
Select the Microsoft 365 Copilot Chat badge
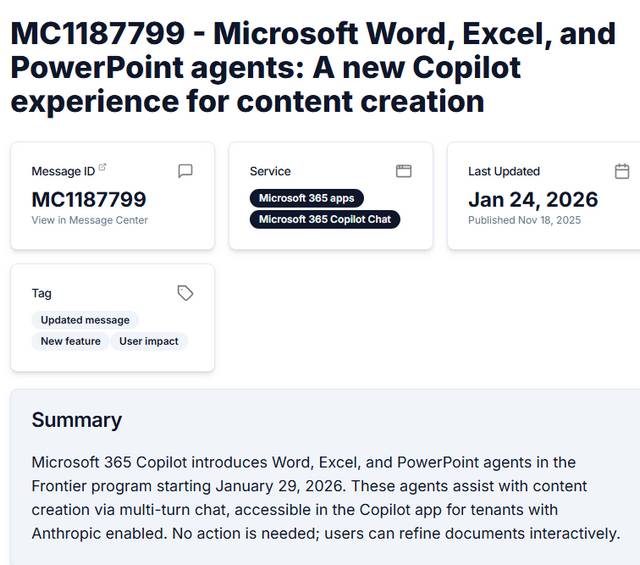tap(324, 219)
